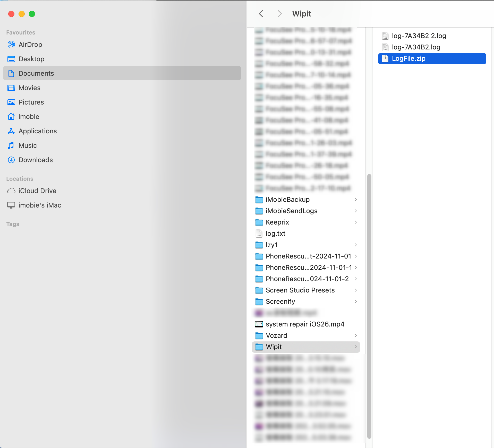This screenshot has width=494, height=448.
Task: Open the Music folder icon
Action: point(28,145)
